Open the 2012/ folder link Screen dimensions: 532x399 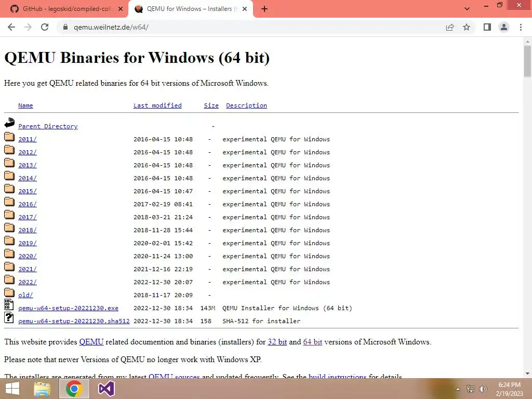28,152
